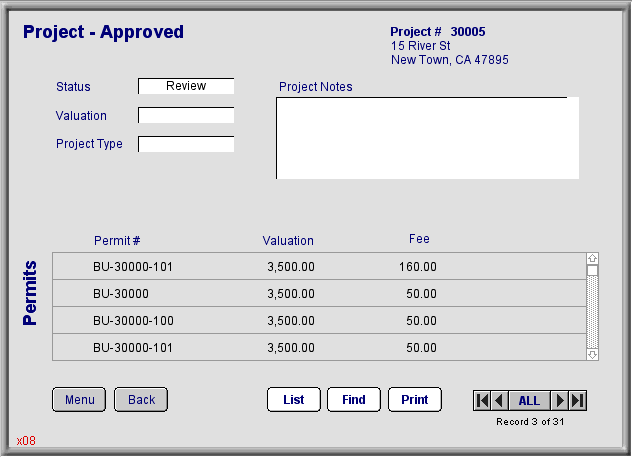Click the Record 3 of 31 indicator
This screenshot has width=632, height=457.
(x=530, y=422)
